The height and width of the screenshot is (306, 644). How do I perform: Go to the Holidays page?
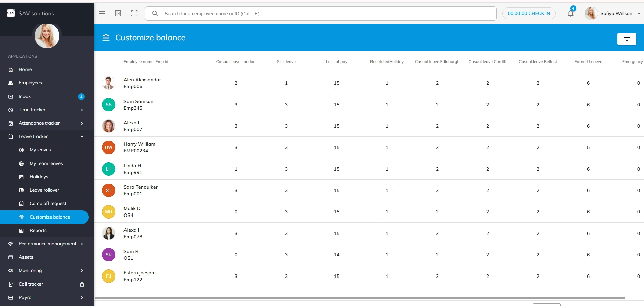(39, 177)
